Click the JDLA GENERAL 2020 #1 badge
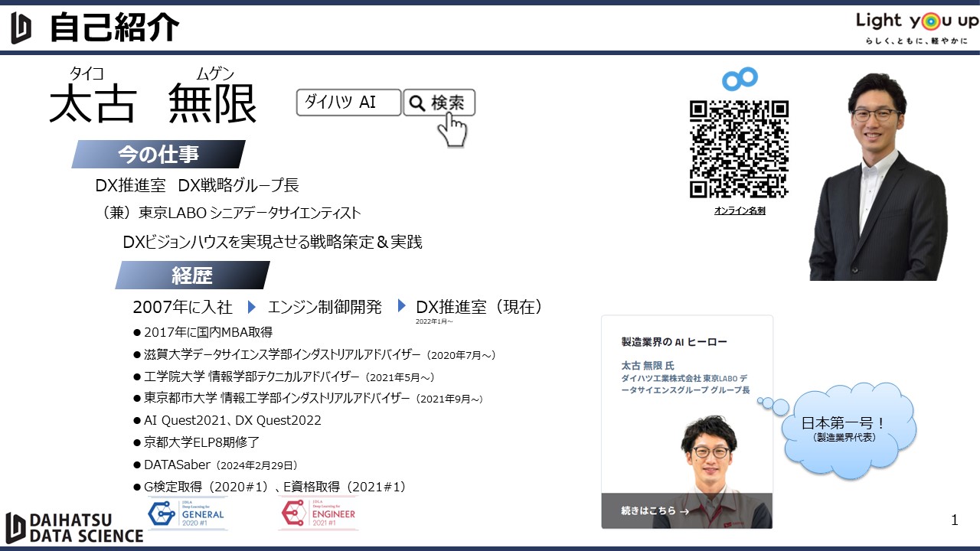Viewport: 980px width, 551px height. tap(187, 513)
